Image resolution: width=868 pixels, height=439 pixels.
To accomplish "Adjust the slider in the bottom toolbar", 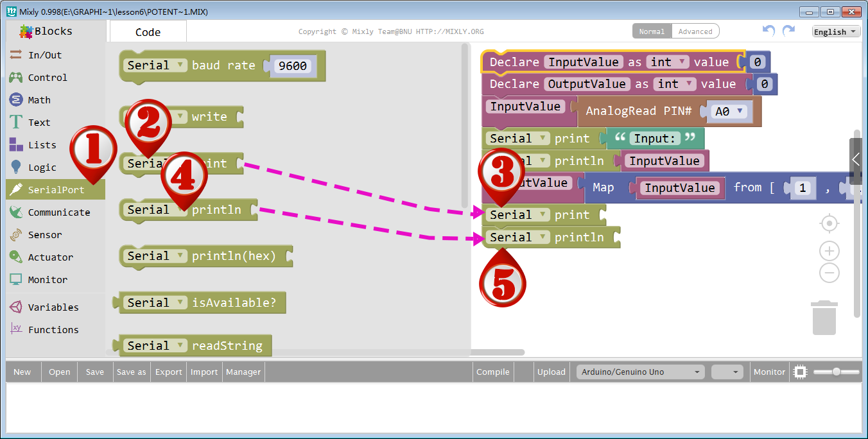I will point(837,372).
